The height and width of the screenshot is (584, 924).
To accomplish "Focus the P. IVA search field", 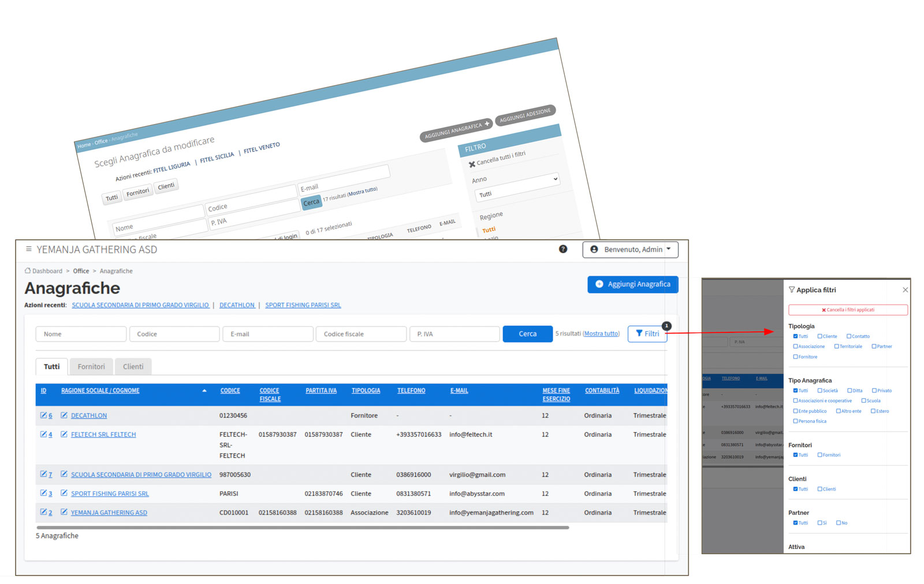I will pyautogui.click(x=454, y=334).
